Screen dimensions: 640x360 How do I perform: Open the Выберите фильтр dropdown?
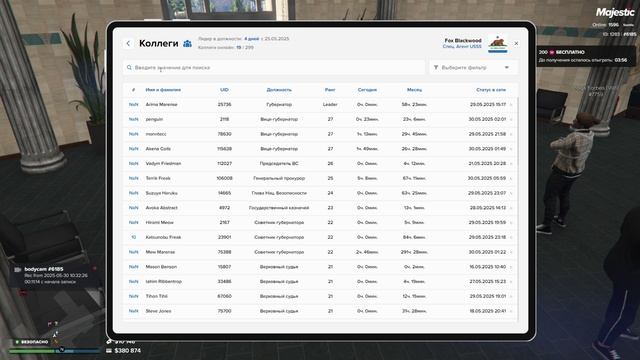click(473, 67)
